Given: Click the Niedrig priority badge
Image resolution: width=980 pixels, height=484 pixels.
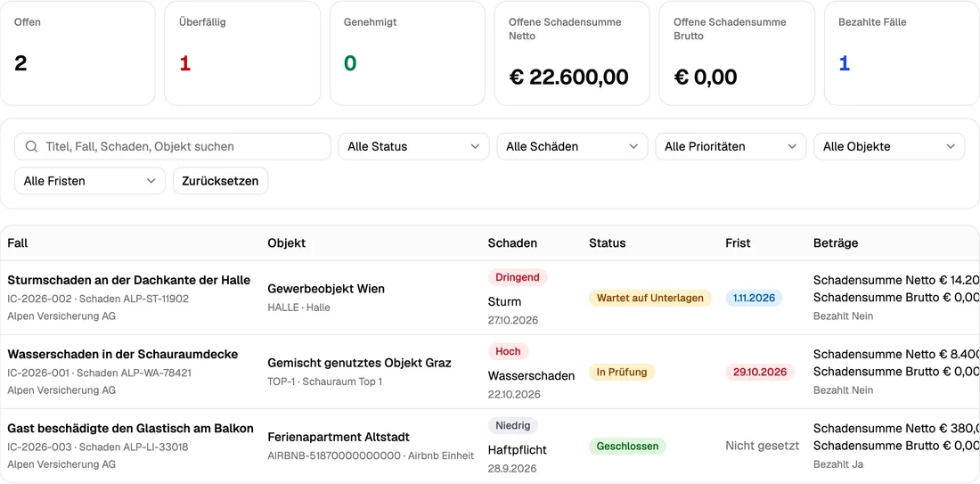Looking at the screenshot, I should click(513, 426).
